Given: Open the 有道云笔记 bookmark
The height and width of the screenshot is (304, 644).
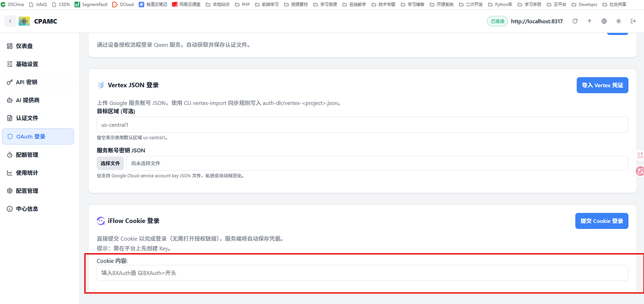Looking at the screenshot, I should click(153, 4).
